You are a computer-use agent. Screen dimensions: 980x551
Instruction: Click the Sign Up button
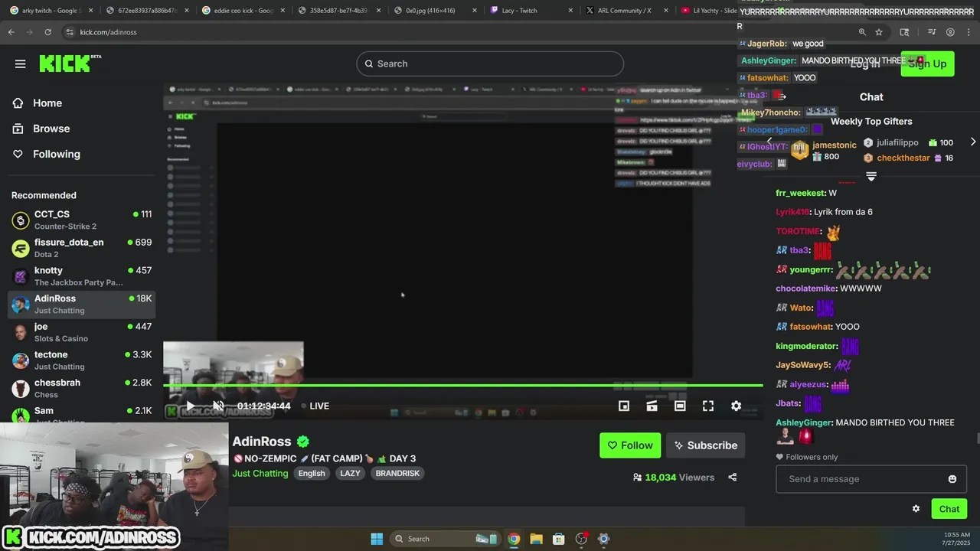tap(927, 64)
